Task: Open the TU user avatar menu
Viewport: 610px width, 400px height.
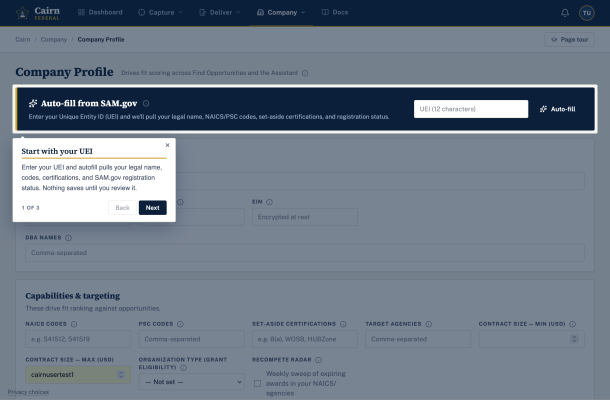Action: (x=587, y=13)
